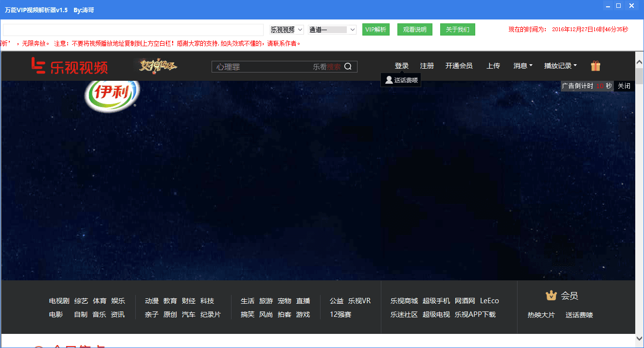
Task: Click the 观看说明 button
Action: (414, 30)
